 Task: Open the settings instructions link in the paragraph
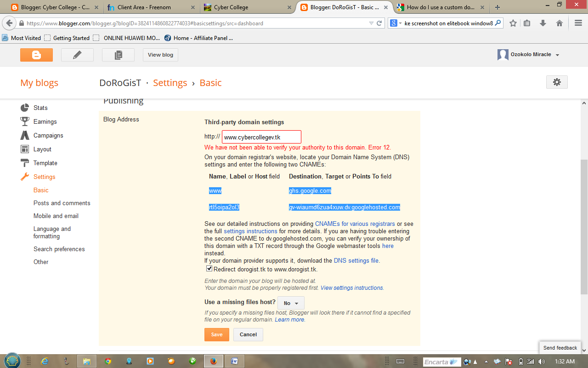click(251, 231)
